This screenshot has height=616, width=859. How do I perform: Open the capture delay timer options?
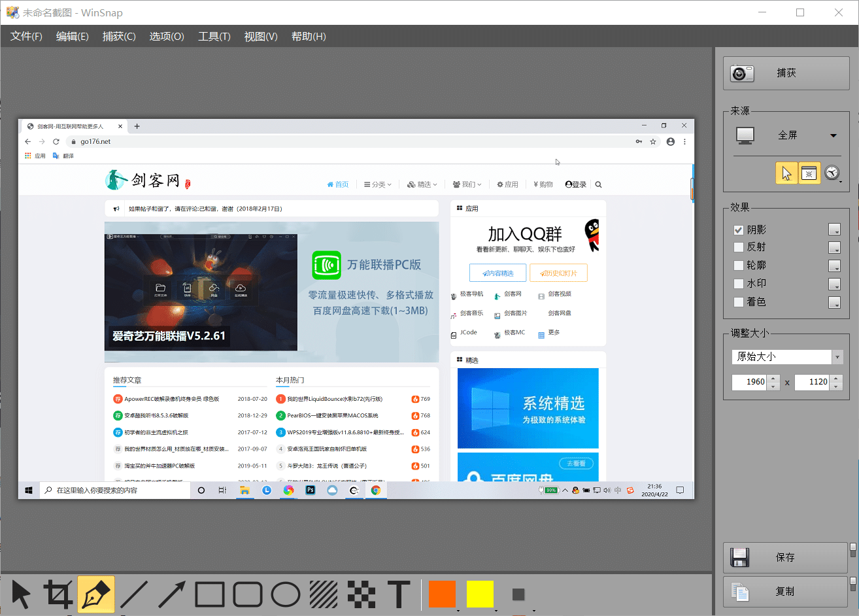(832, 173)
